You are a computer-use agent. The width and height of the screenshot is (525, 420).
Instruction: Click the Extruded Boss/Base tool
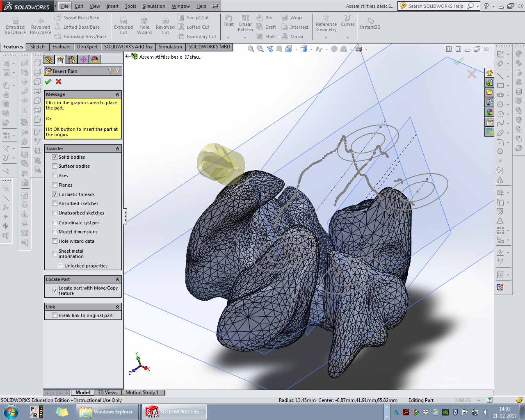point(15,26)
